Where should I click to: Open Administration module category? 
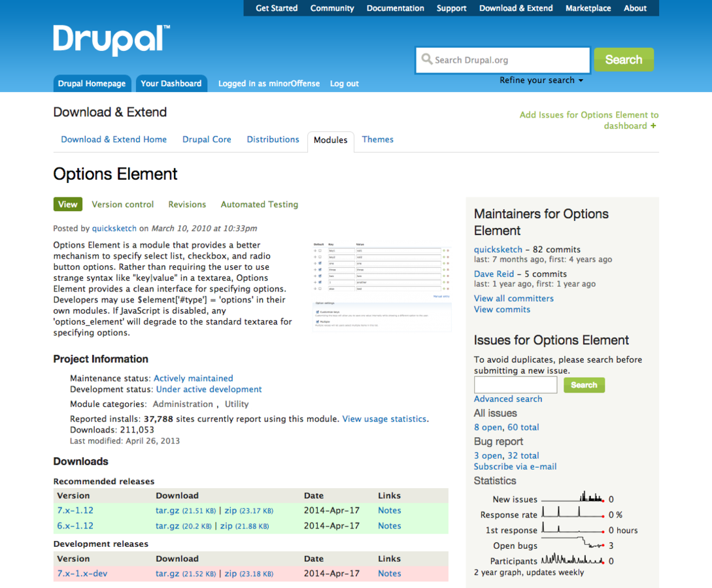(x=182, y=404)
